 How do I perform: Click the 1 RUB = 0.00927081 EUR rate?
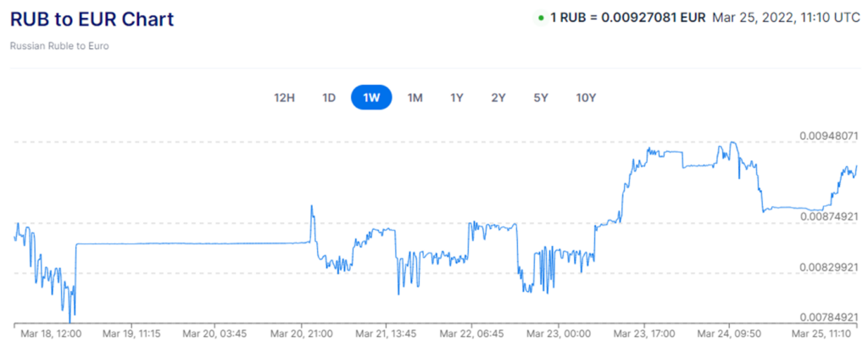628,18
